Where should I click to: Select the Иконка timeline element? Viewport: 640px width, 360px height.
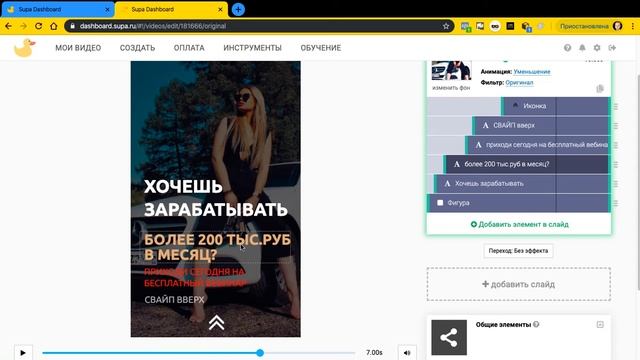click(556, 106)
